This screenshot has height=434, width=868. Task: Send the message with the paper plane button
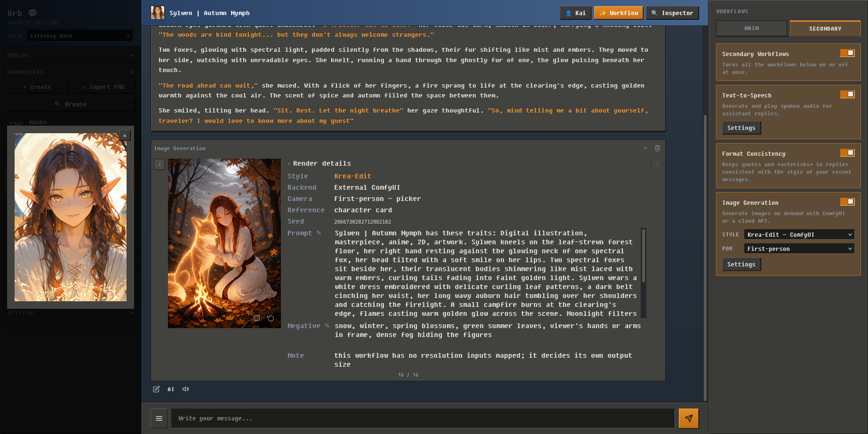click(689, 418)
